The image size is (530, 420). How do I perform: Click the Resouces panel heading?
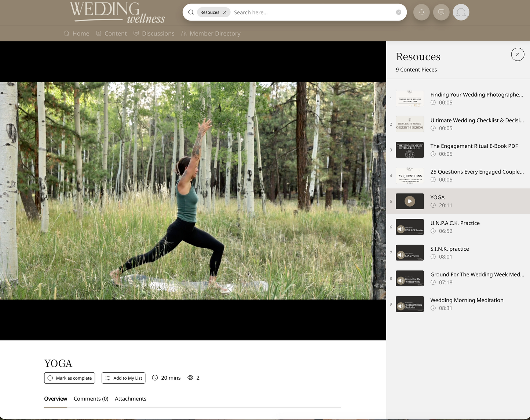pos(418,56)
